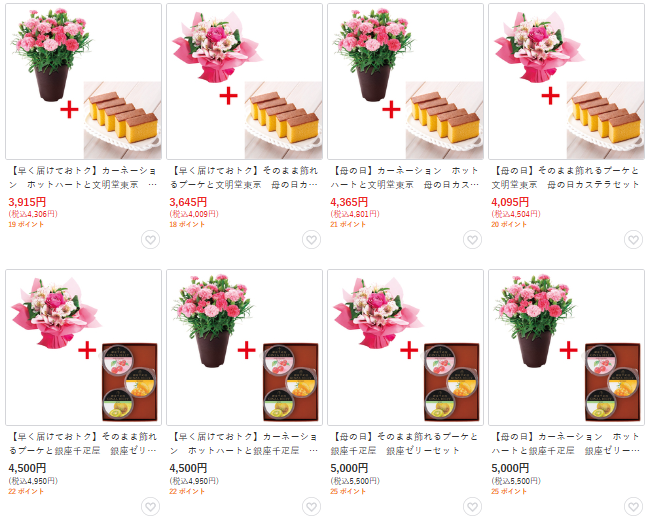Screen dimensions: 651x517
Task: Favorite the 5,000円 carnation jelly set
Action: pos(634,507)
